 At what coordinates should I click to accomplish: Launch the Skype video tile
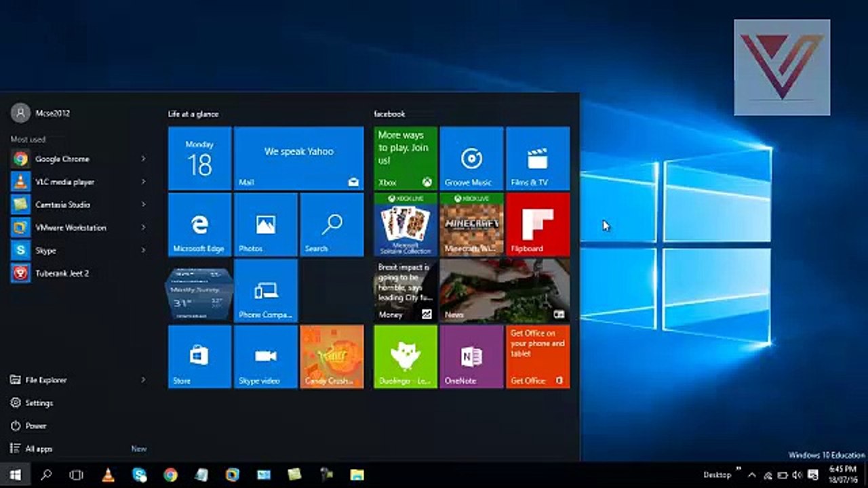point(265,357)
